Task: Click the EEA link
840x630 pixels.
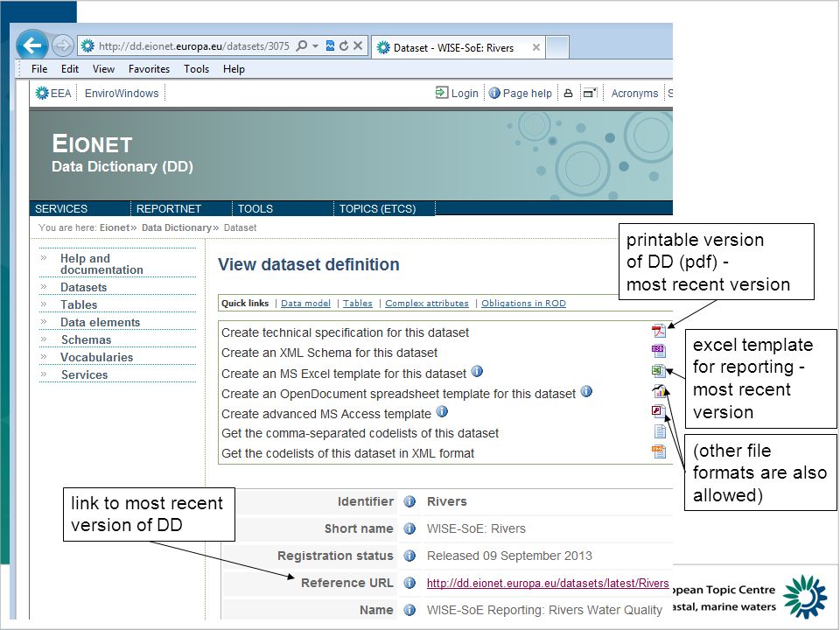Action: (x=53, y=94)
